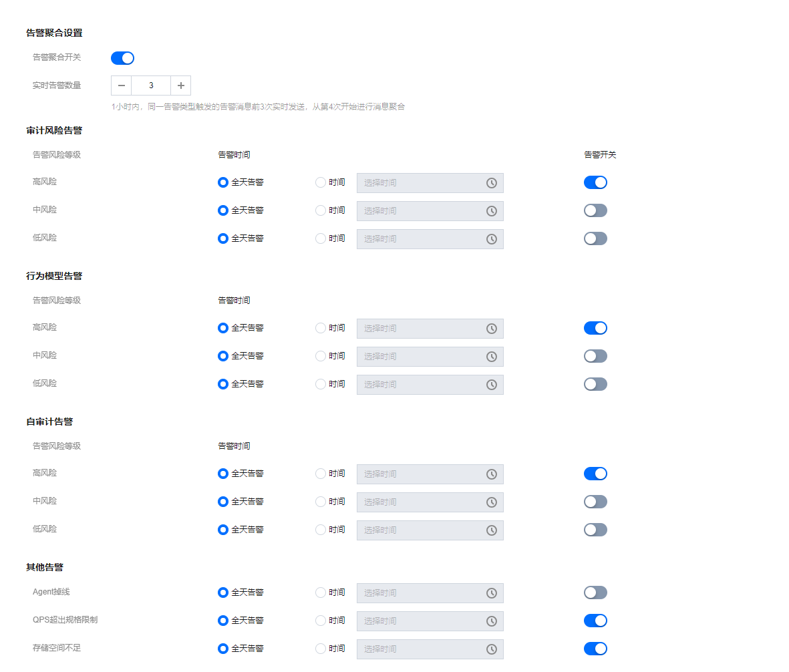Disable the 行为模型告警 高风险 alert switch
The image size is (789, 672).
pos(595,328)
